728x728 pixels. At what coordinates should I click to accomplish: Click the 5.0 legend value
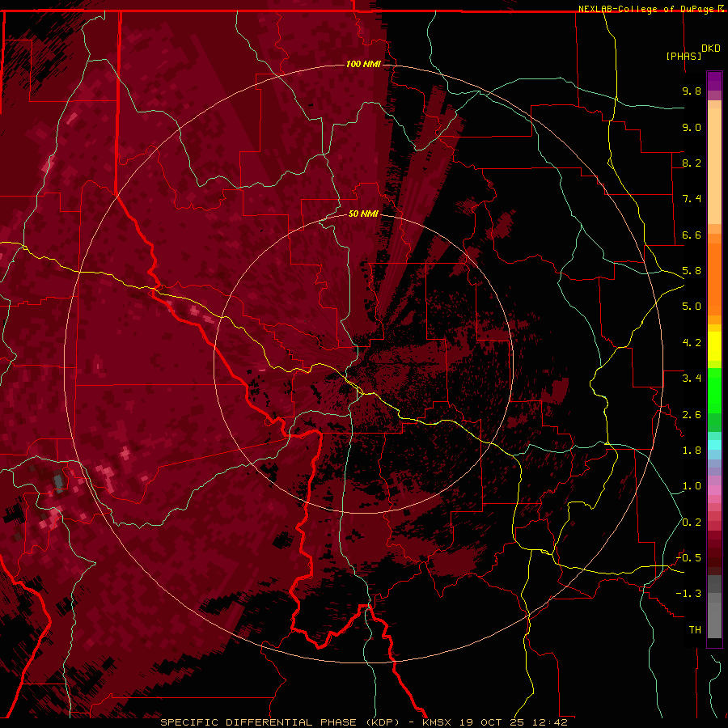692,307
